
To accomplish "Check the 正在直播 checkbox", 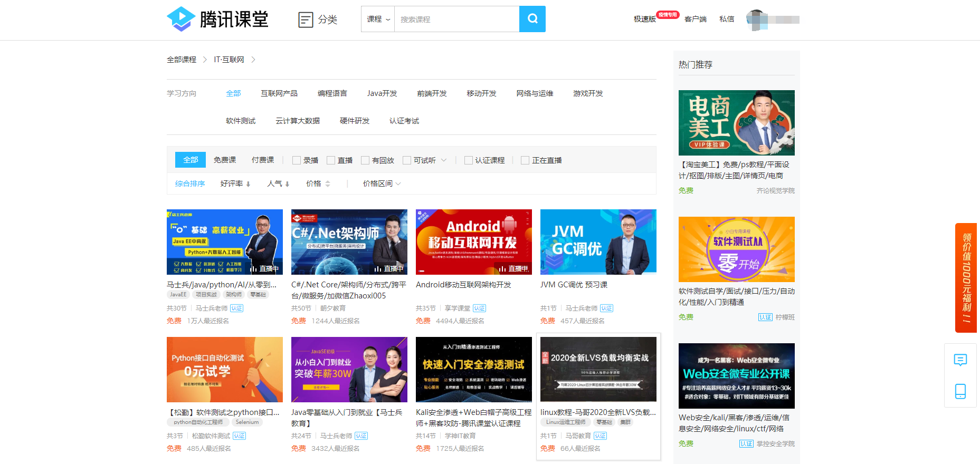I will coord(525,160).
